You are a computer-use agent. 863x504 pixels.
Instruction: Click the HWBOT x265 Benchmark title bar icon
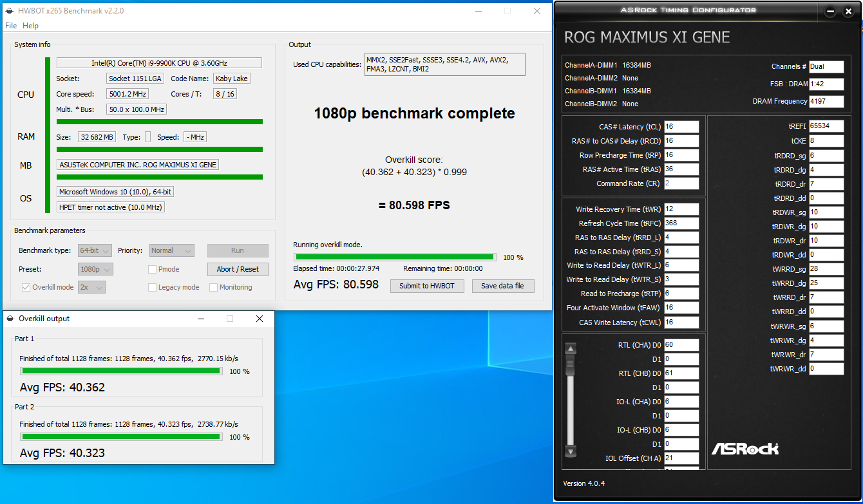pyautogui.click(x=9, y=11)
